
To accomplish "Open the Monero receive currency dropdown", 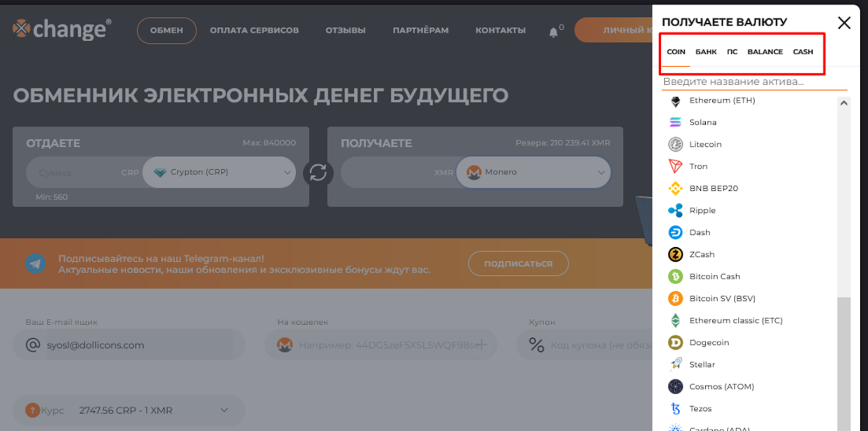I will [x=534, y=172].
